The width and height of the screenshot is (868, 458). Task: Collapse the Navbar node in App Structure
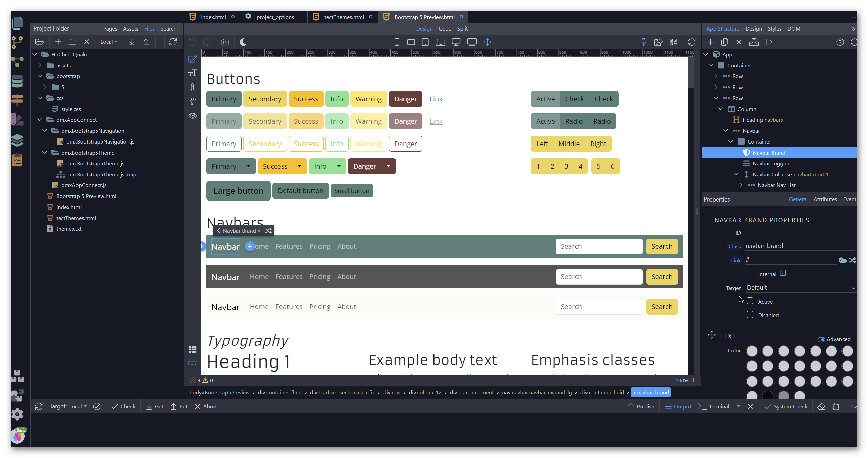click(725, 131)
